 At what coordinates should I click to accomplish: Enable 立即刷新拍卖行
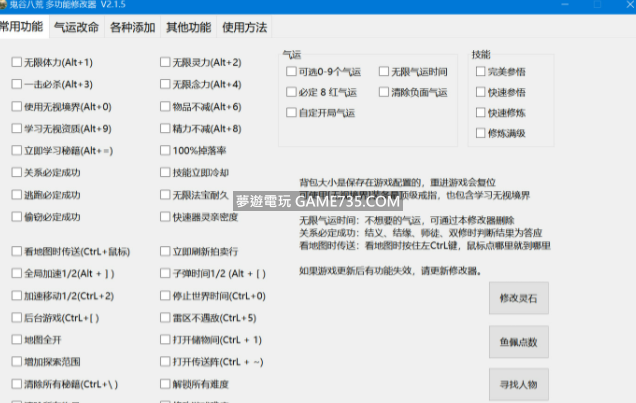point(165,251)
